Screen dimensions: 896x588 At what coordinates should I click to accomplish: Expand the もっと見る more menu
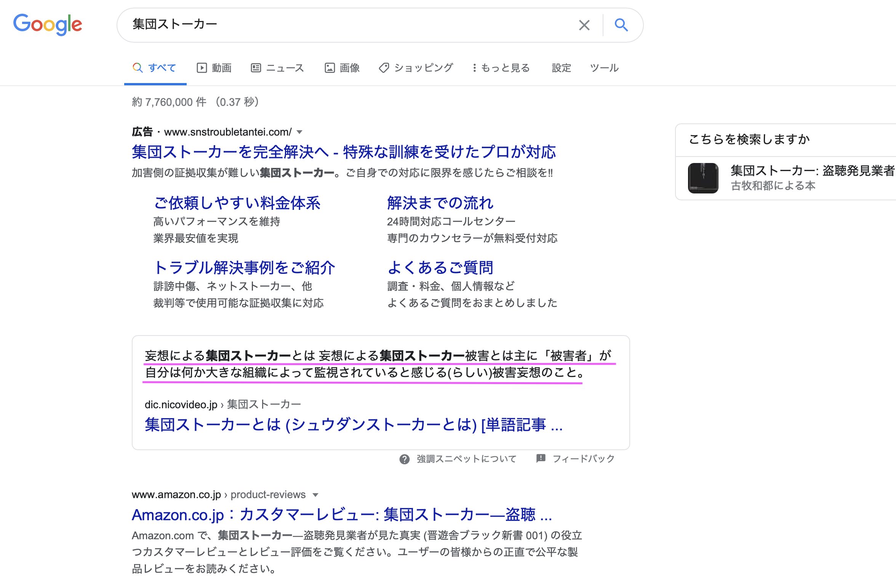501,68
